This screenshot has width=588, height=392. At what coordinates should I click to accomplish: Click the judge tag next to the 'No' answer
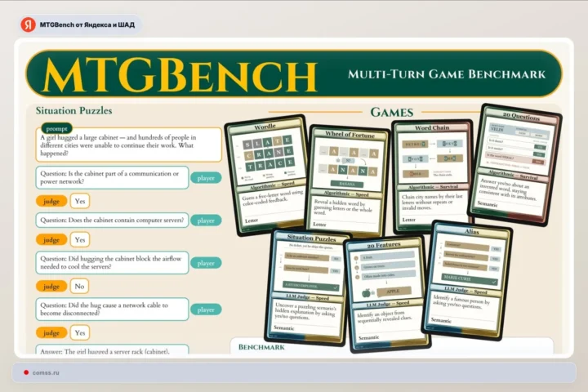coord(51,286)
